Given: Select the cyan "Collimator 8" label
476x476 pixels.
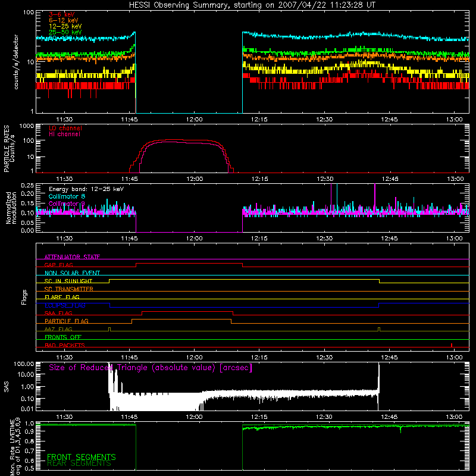Looking at the screenshot, I should click(67, 196).
